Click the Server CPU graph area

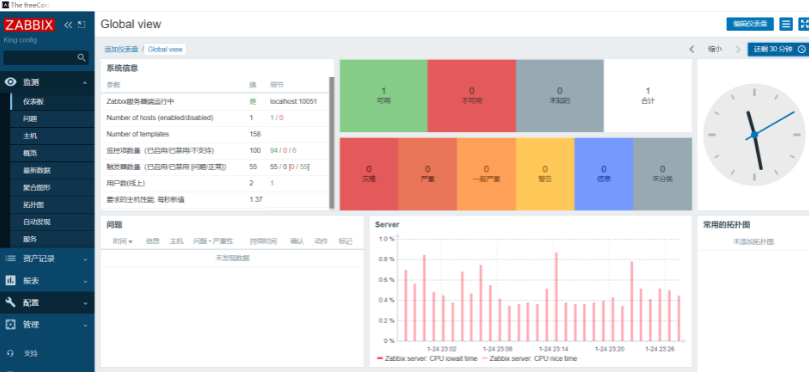[x=539, y=290]
